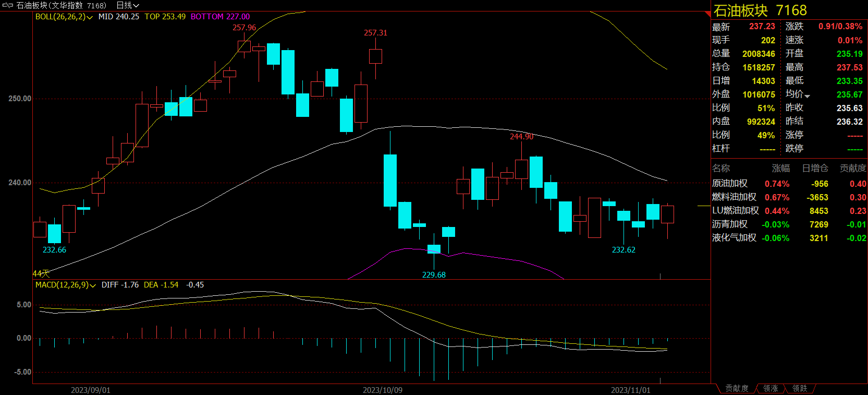The height and width of the screenshot is (395, 868).
Task: Sort by the 贡献度 column header
Action: pos(853,168)
